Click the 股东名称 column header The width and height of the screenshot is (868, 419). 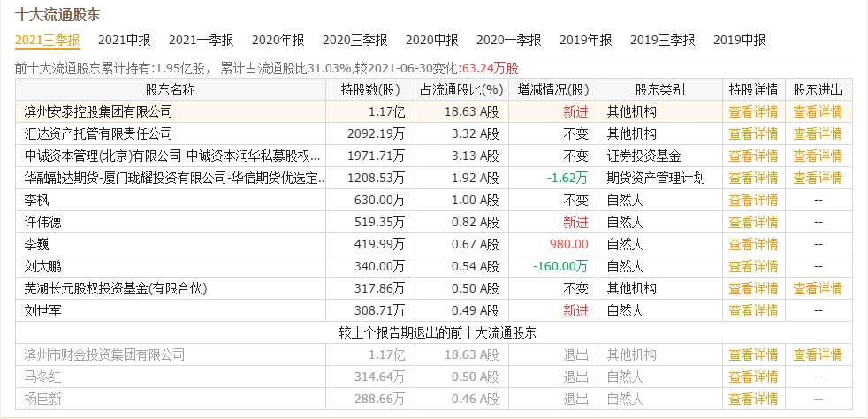[171, 89]
